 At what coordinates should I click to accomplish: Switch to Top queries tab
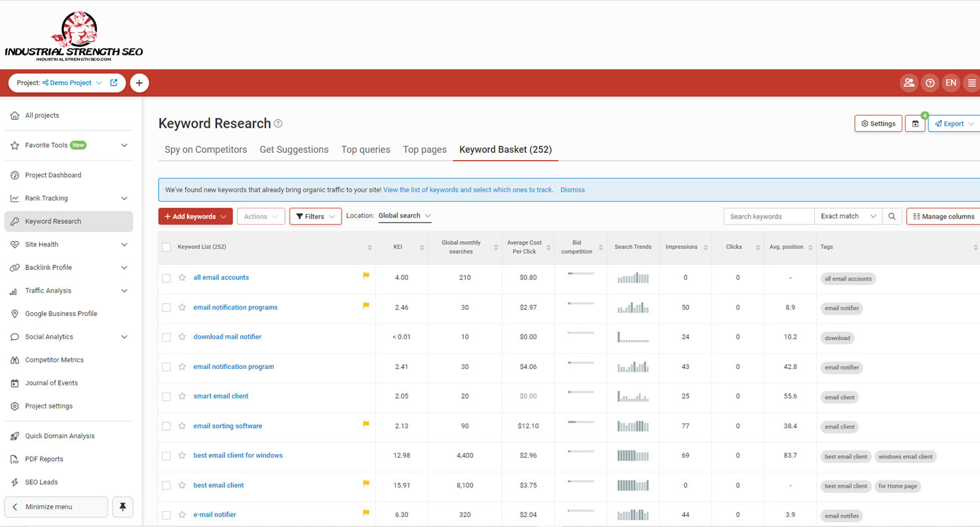[x=366, y=150]
